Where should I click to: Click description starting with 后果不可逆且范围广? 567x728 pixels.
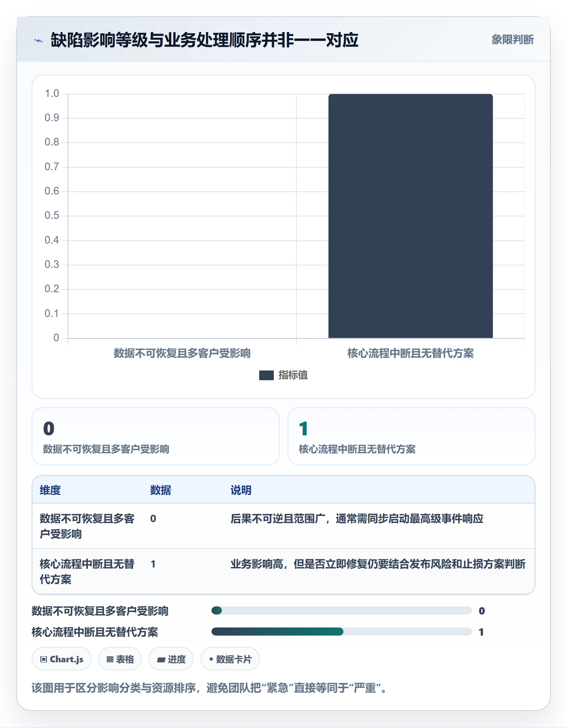click(x=357, y=518)
